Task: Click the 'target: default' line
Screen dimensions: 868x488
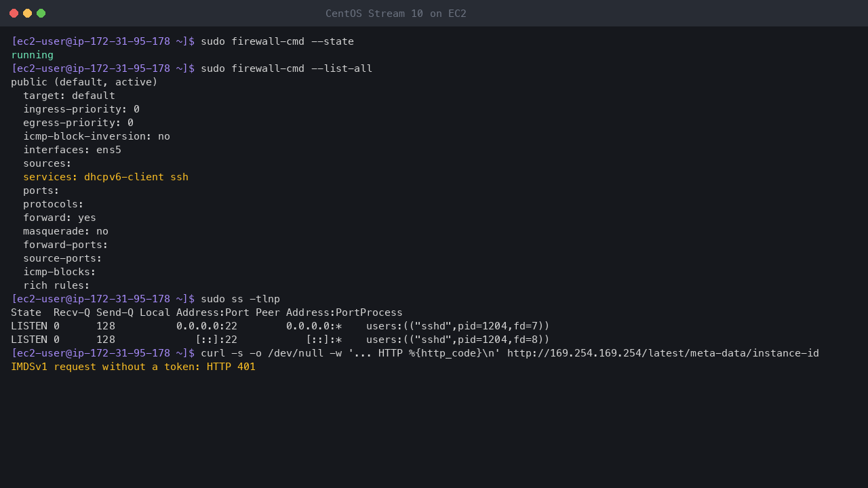Action: [69, 96]
